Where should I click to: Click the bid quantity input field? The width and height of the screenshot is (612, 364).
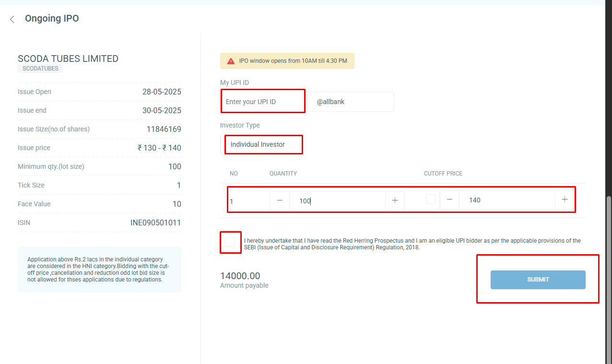337,200
